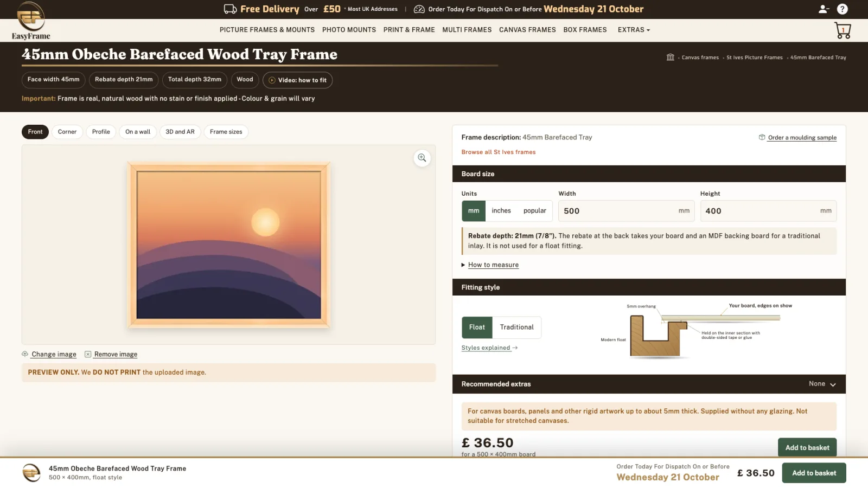Viewport: 868px width, 488px height.
Task: Open Styles explained link
Action: 486,348
